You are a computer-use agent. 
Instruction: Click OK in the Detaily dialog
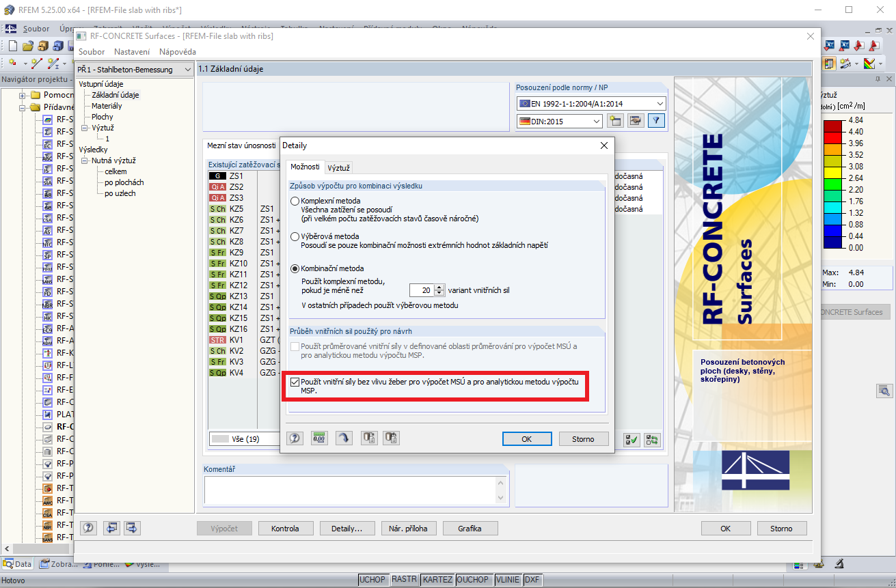tap(526, 438)
